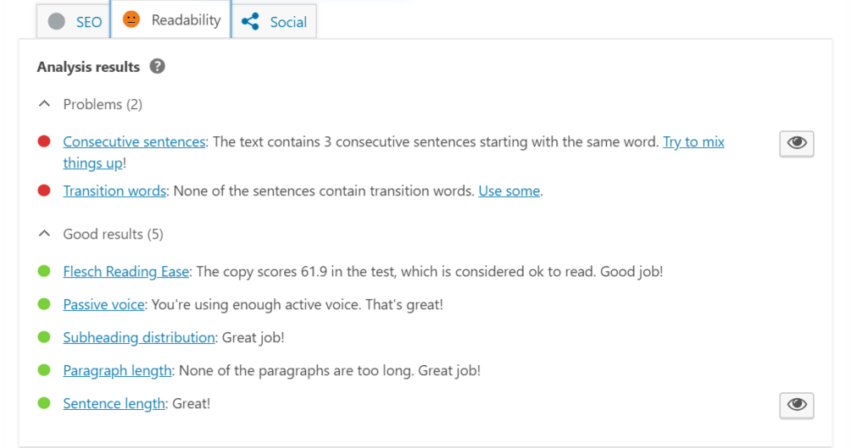Click red bullet beside Transition words
Viewport: 868px width, 448px height.
click(44, 191)
